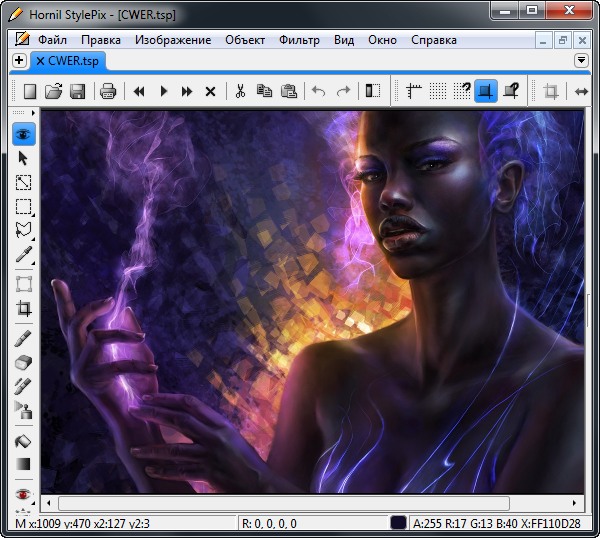Select the Eraser tool
Viewport: 600px width, 538px height.
(x=24, y=362)
